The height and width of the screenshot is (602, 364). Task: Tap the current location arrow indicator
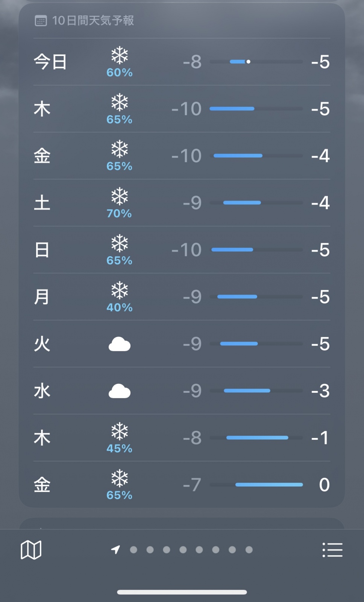[115, 550]
